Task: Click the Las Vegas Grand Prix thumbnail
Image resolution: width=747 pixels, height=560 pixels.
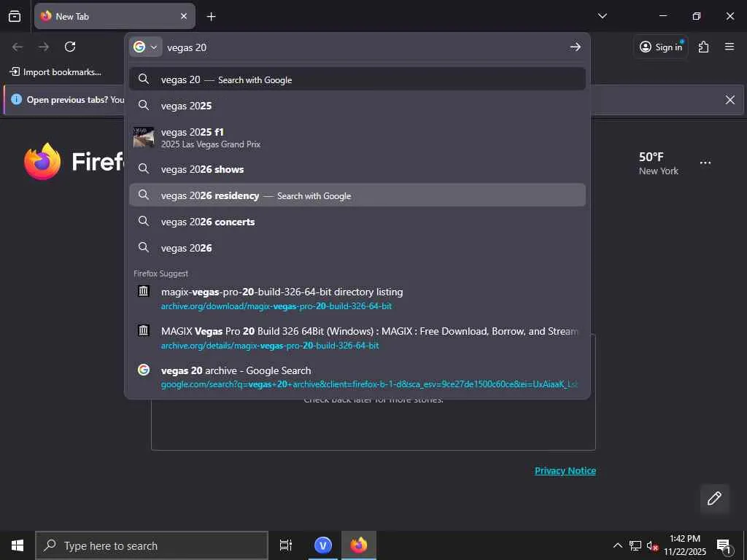Action: tap(144, 137)
